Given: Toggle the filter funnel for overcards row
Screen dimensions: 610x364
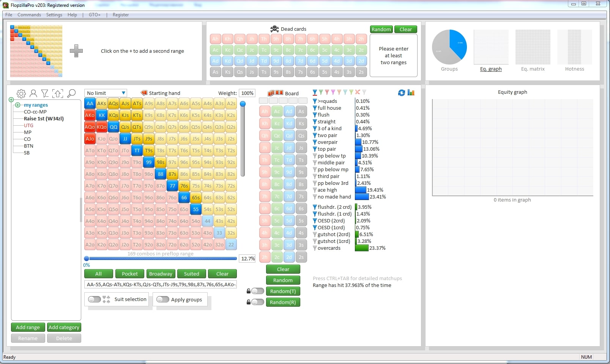Looking at the screenshot, I should click(x=315, y=248).
